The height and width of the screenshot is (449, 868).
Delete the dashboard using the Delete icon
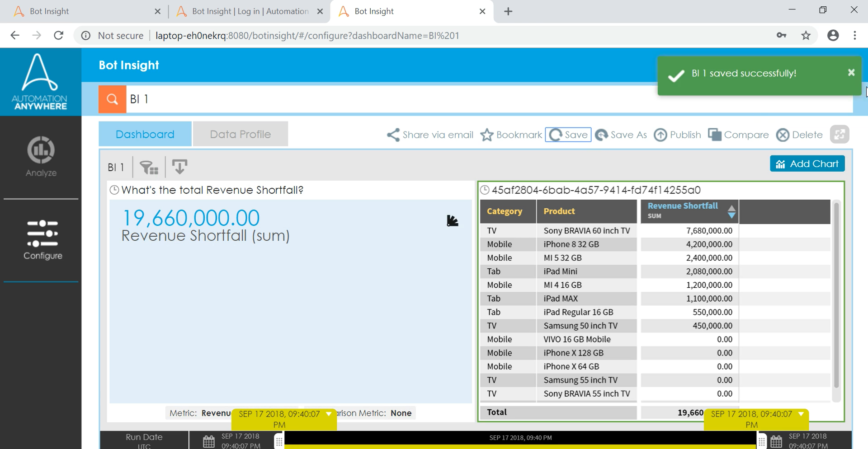tap(783, 135)
